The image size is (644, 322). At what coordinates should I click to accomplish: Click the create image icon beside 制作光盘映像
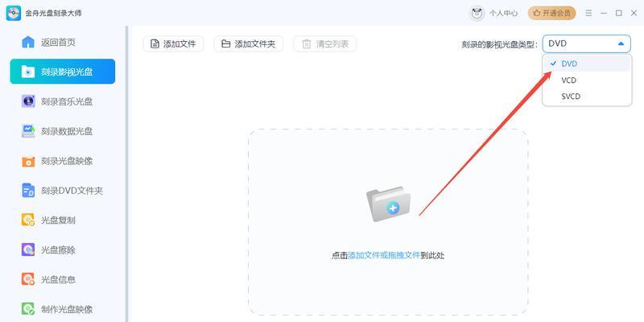click(x=28, y=309)
